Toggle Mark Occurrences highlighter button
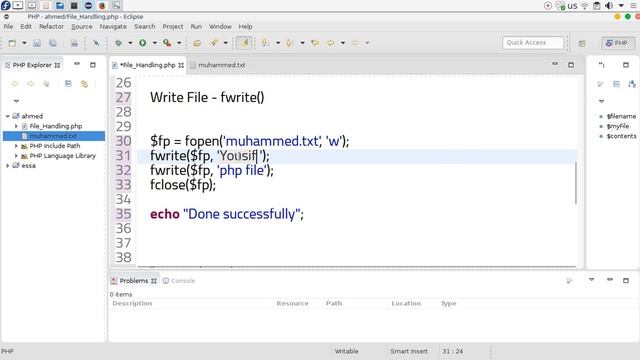 pos(244,43)
